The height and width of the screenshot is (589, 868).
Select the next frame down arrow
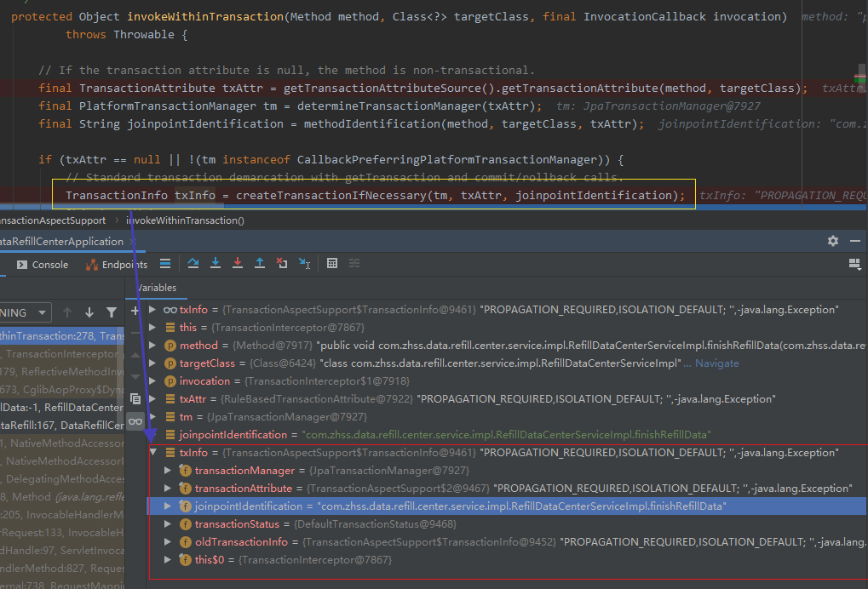click(x=89, y=312)
